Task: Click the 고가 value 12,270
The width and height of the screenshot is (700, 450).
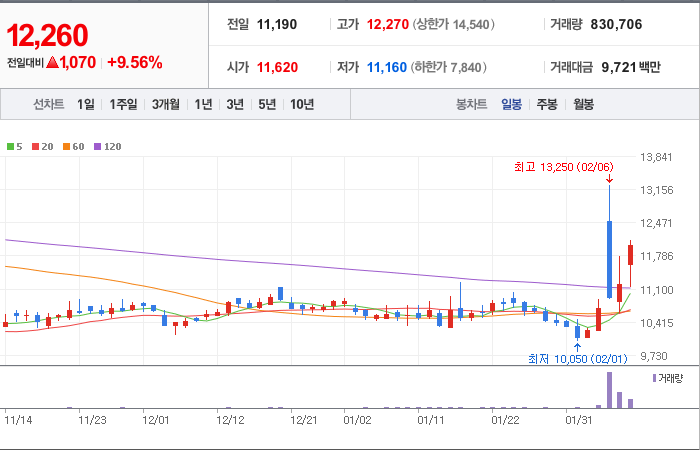Action: coord(388,24)
